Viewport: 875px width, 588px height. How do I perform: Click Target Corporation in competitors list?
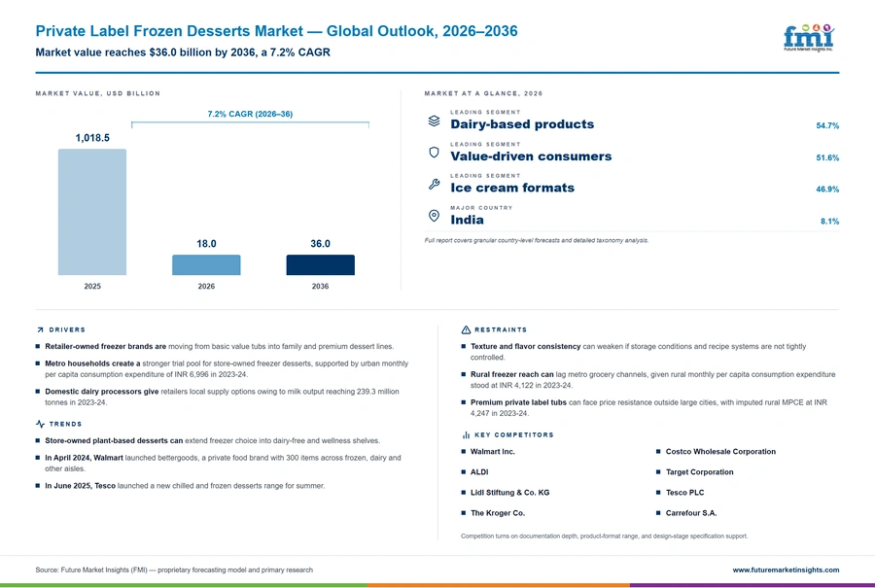pyautogui.click(x=699, y=472)
